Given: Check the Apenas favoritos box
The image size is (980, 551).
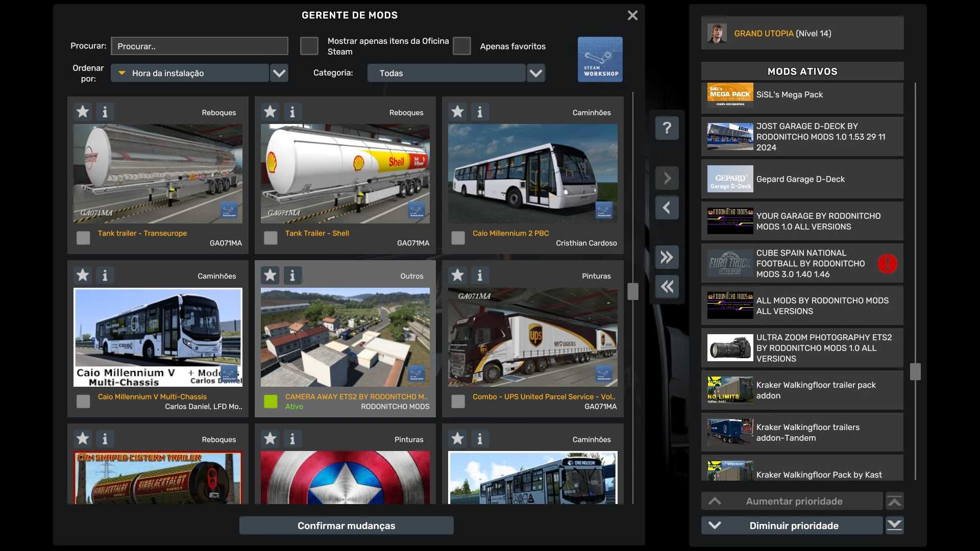Looking at the screenshot, I should [461, 46].
